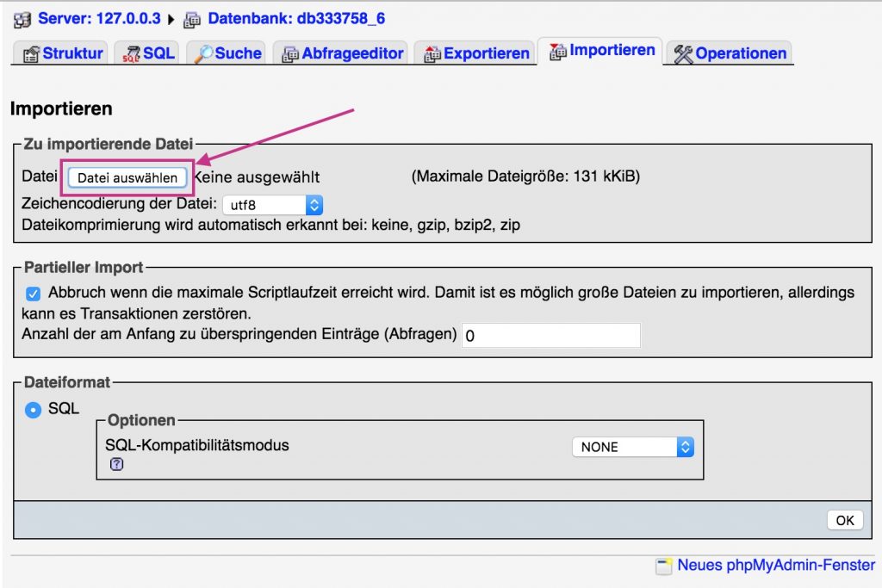Click the new window icon beside phpMyAdmin-Fenster link
The image size is (882, 588).
click(664, 566)
